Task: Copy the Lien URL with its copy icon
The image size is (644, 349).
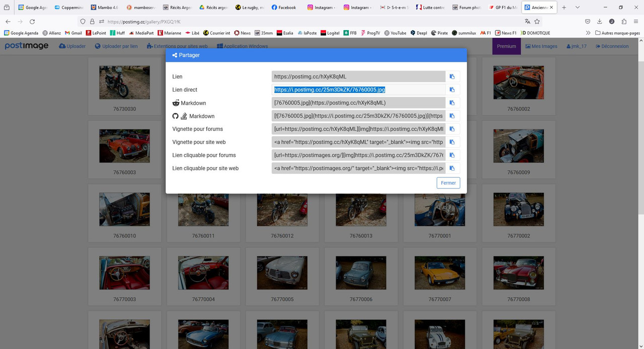Action: pos(452,77)
